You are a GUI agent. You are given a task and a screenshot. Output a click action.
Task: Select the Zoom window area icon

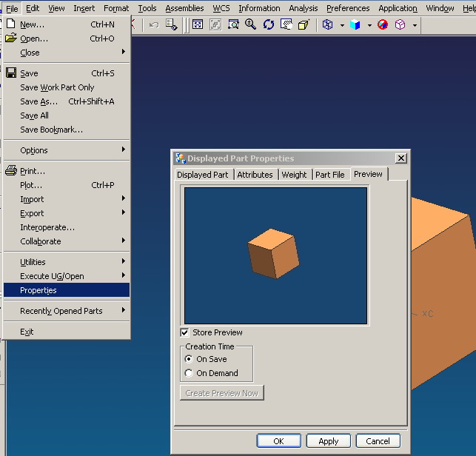[x=233, y=24]
